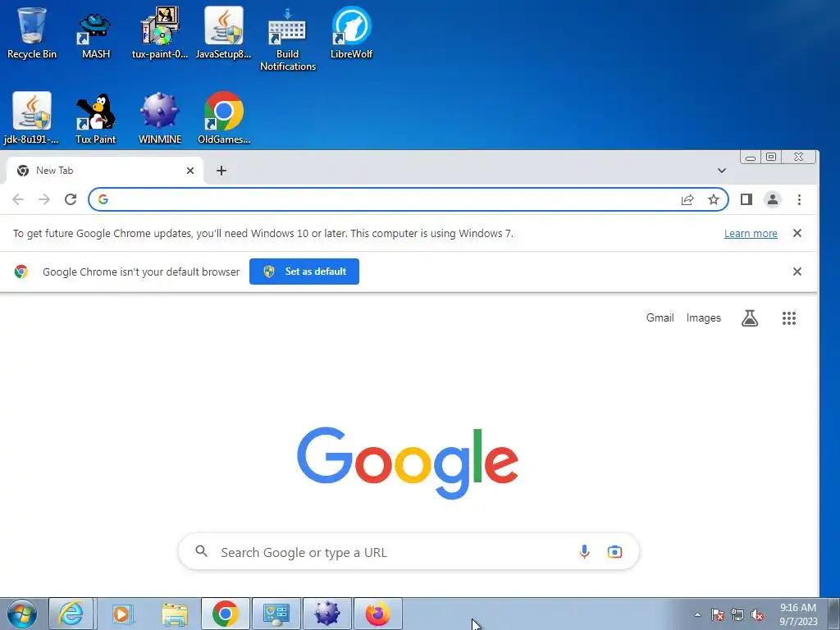The width and height of the screenshot is (840, 630).
Task: Dismiss the default browser infobar
Action: (797, 272)
